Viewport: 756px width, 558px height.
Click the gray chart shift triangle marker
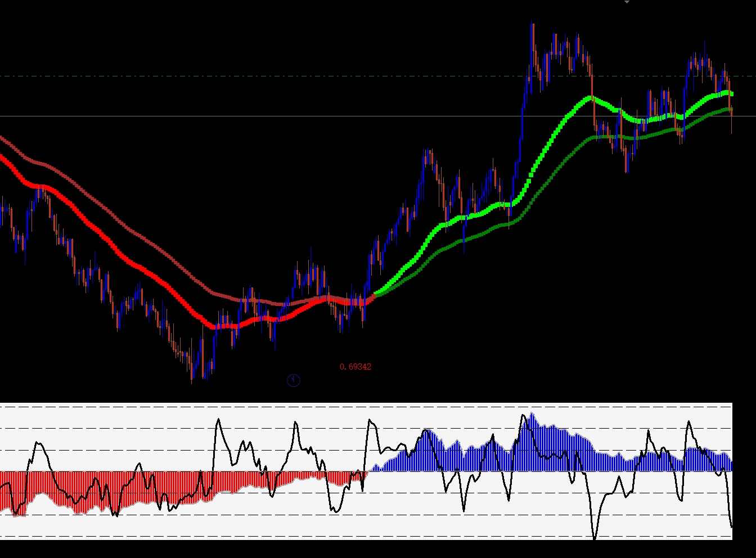tap(627, 2)
